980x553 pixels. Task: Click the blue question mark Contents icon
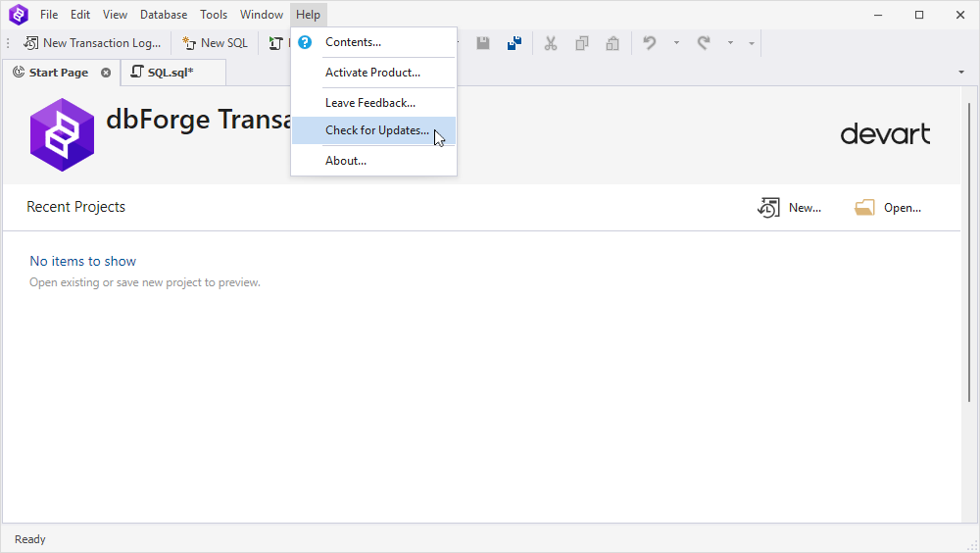point(305,42)
